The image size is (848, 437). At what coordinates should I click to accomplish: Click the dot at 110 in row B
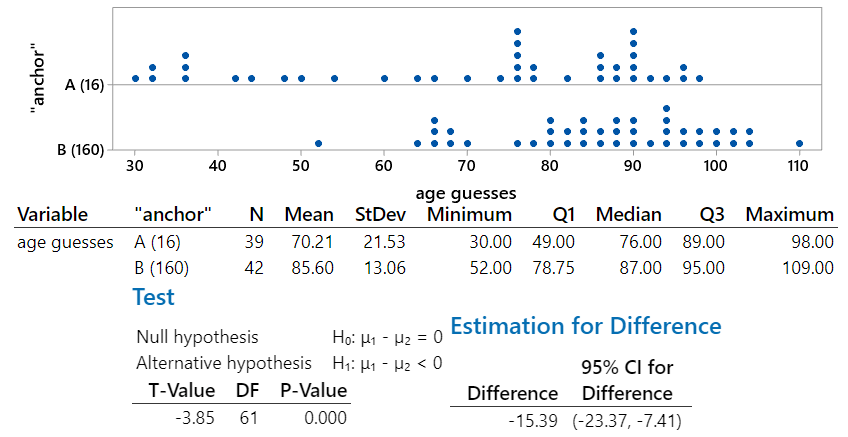click(799, 143)
